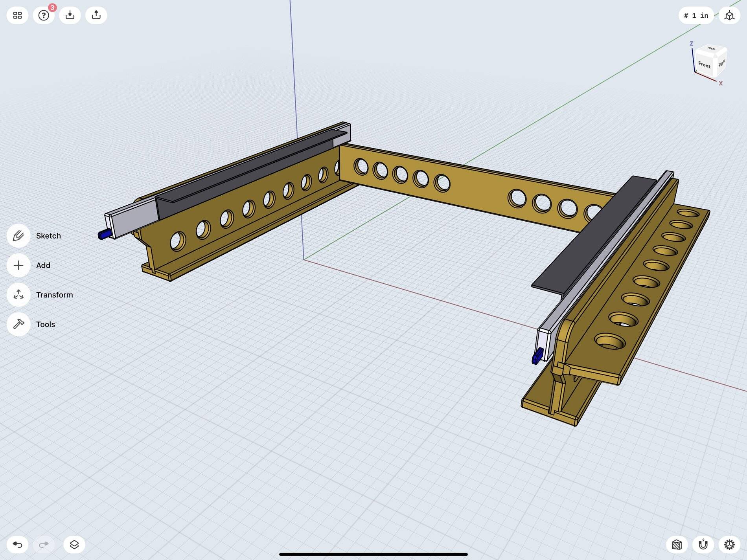Viewport: 747px width, 560px height.
Task: Open the items layers panel
Action: pos(74,544)
